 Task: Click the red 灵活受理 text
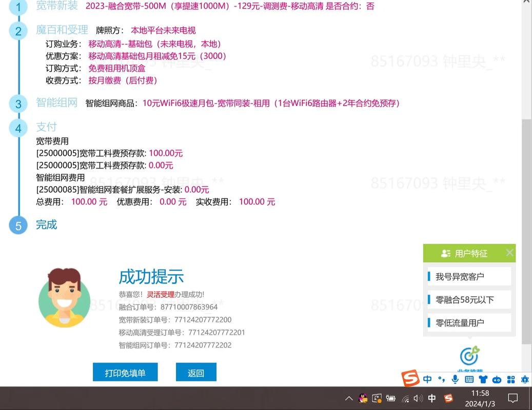pos(161,294)
